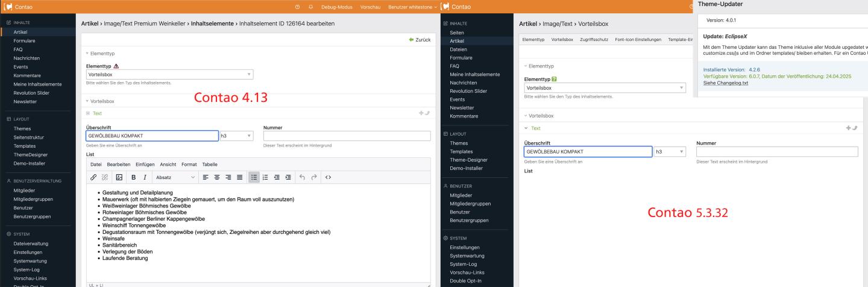Insert an image via editor toolbar icon
The image size is (868, 287).
click(x=119, y=177)
